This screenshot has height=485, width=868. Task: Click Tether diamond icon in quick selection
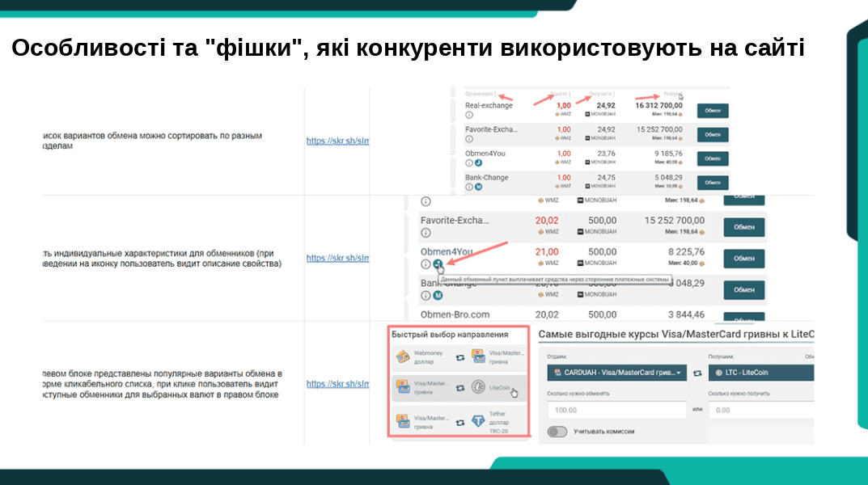click(478, 421)
